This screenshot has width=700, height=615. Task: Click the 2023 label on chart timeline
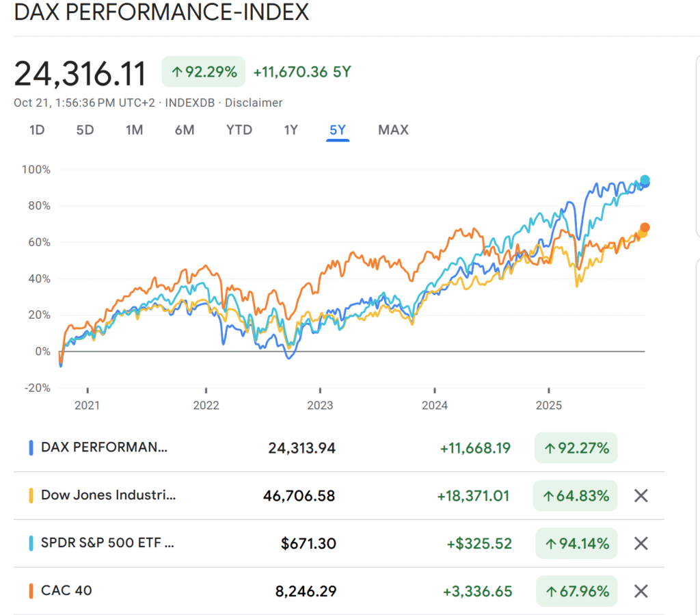click(320, 405)
